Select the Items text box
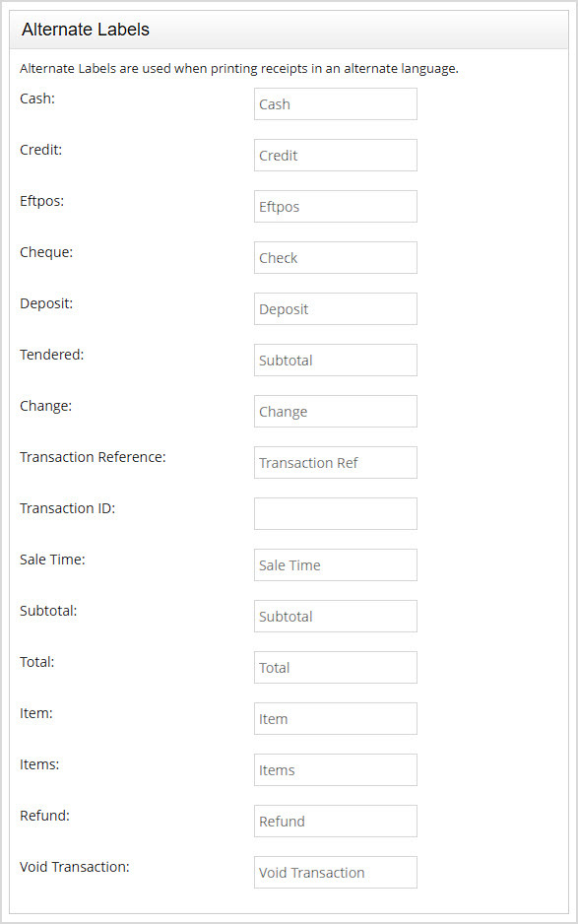This screenshot has width=578, height=924. (335, 769)
